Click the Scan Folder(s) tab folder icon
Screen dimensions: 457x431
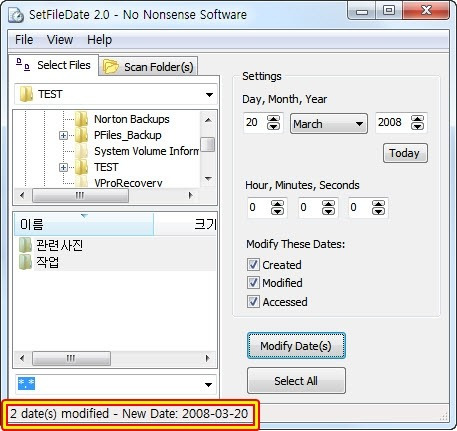point(111,66)
